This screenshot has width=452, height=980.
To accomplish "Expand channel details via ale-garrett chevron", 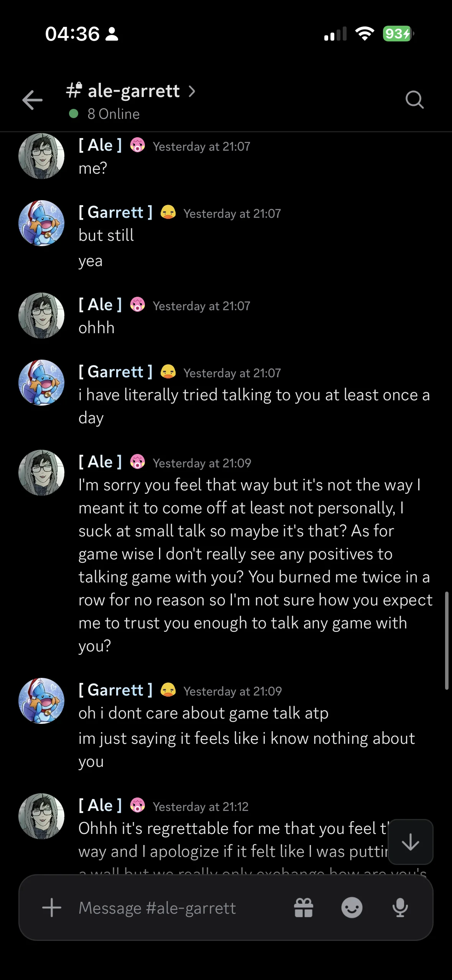I will pyautogui.click(x=192, y=91).
